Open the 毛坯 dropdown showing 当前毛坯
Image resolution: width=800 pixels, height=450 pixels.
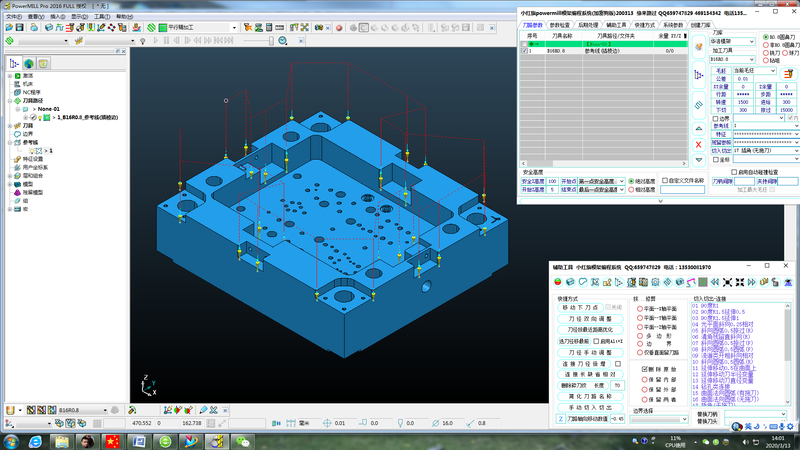[x=755, y=71]
